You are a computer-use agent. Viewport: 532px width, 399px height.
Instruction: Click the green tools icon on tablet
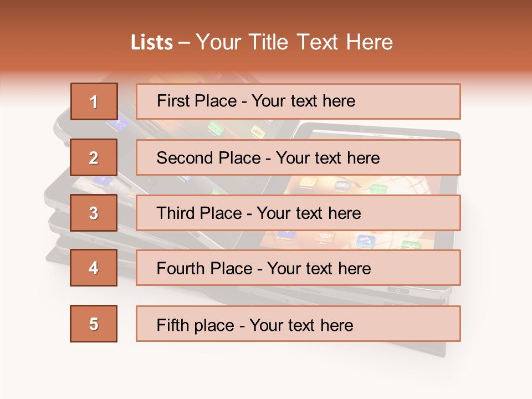[411, 245]
